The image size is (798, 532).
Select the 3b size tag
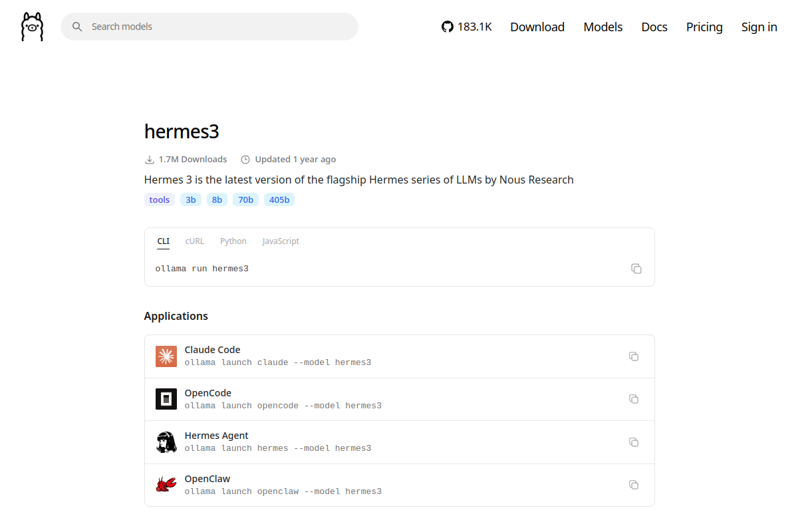(191, 199)
